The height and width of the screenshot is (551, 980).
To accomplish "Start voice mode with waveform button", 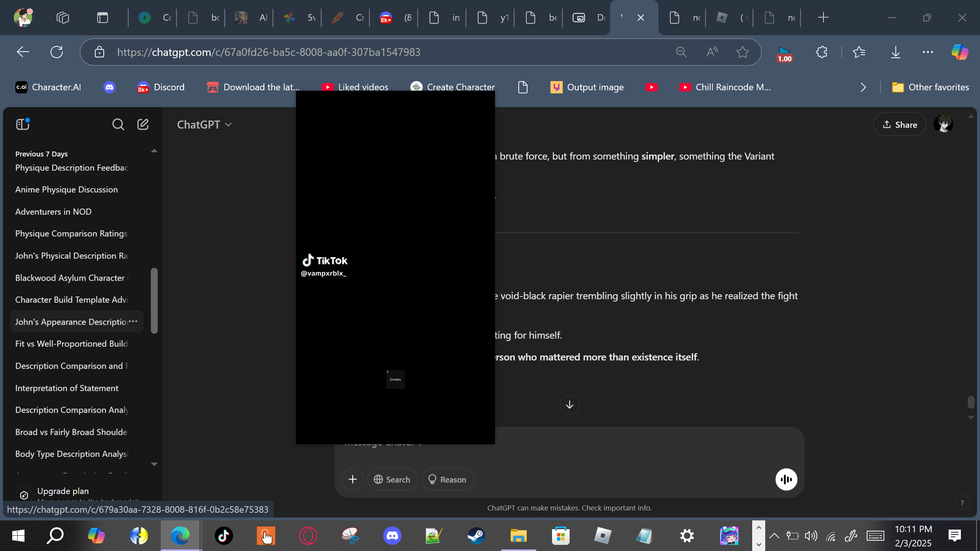I will tap(786, 479).
